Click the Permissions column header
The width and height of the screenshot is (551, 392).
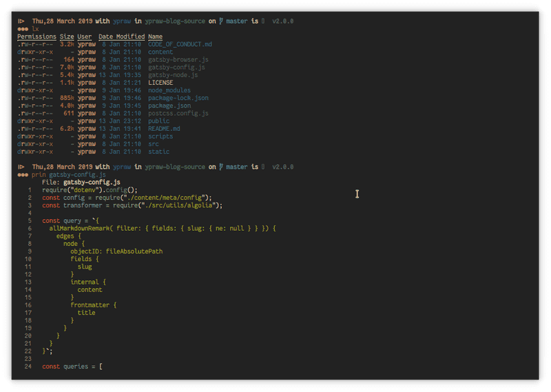click(x=37, y=37)
